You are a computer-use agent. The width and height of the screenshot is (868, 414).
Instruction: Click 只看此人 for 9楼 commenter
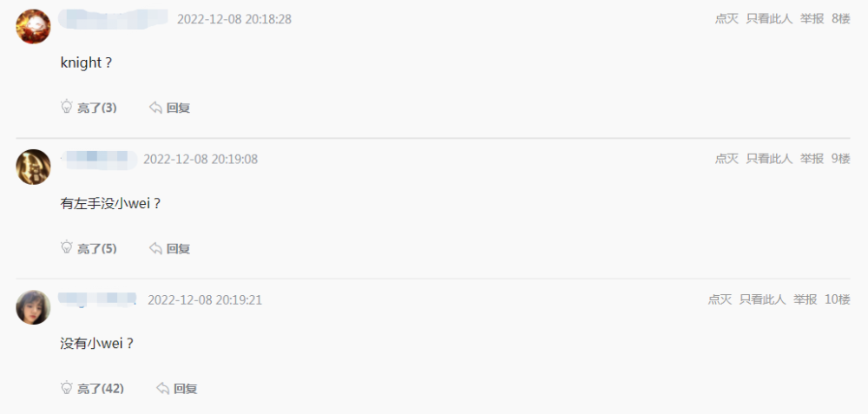click(769, 159)
